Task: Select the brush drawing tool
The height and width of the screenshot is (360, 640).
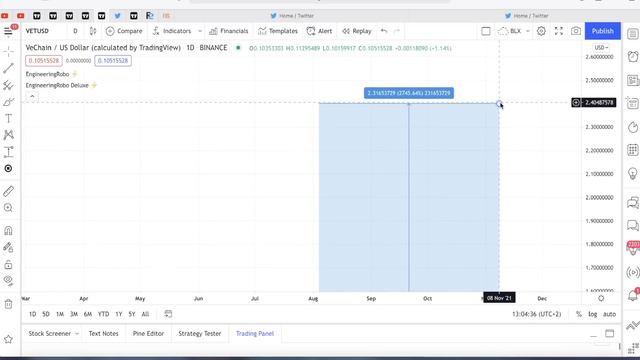Action: 8,102
